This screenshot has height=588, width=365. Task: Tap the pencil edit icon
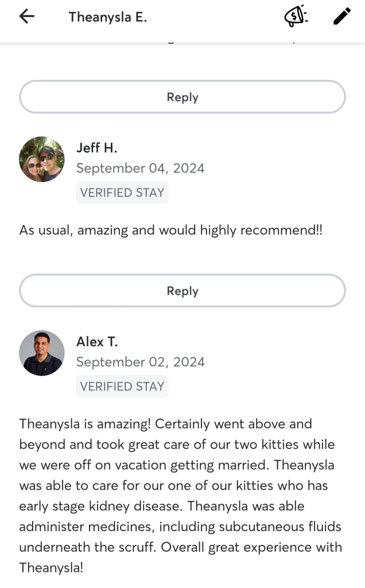pos(342,17)
